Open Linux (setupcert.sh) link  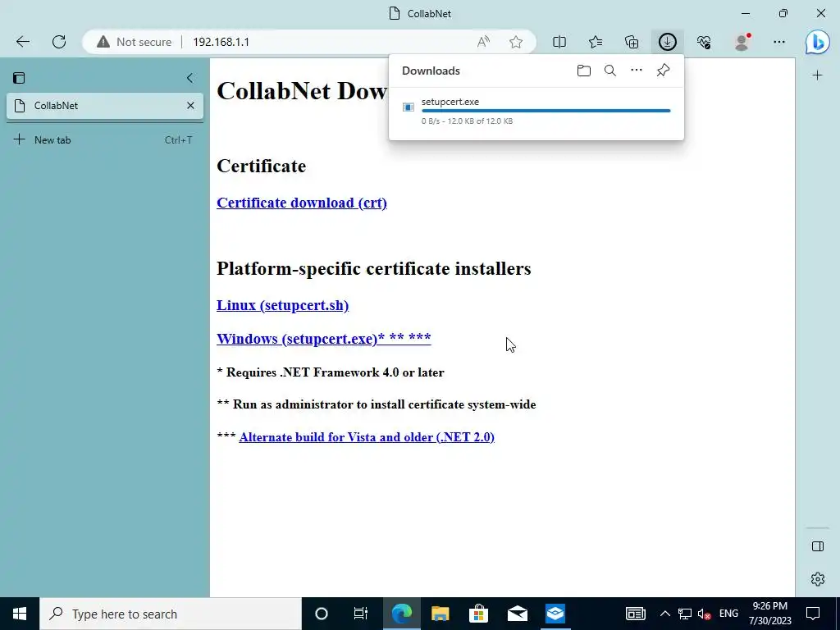click(x=282, y=305)
